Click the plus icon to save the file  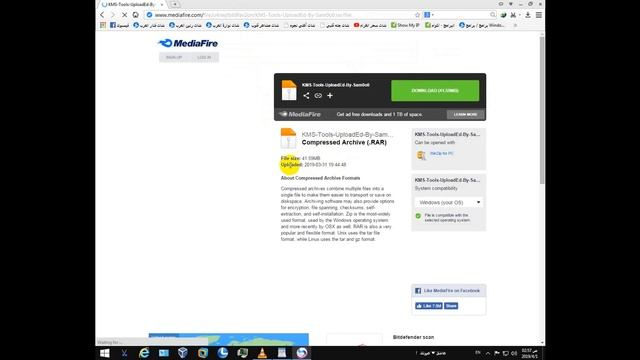tap(330, 96)
